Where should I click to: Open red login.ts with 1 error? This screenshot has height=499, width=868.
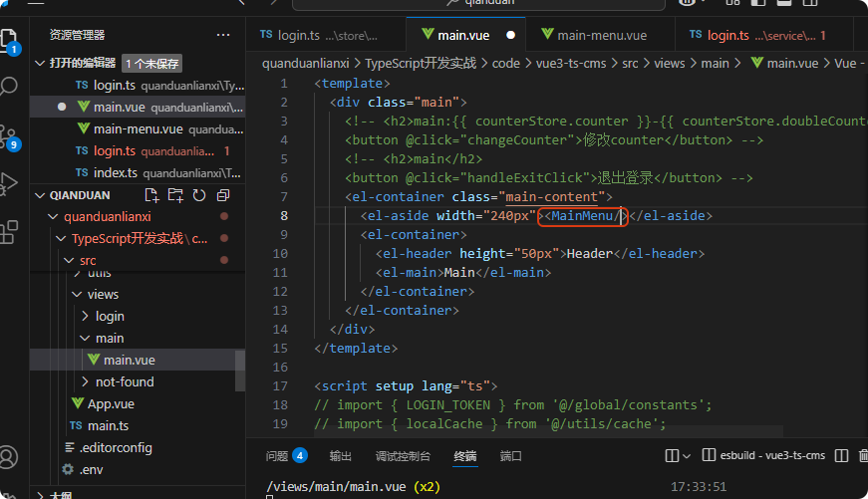pos(138,151)
